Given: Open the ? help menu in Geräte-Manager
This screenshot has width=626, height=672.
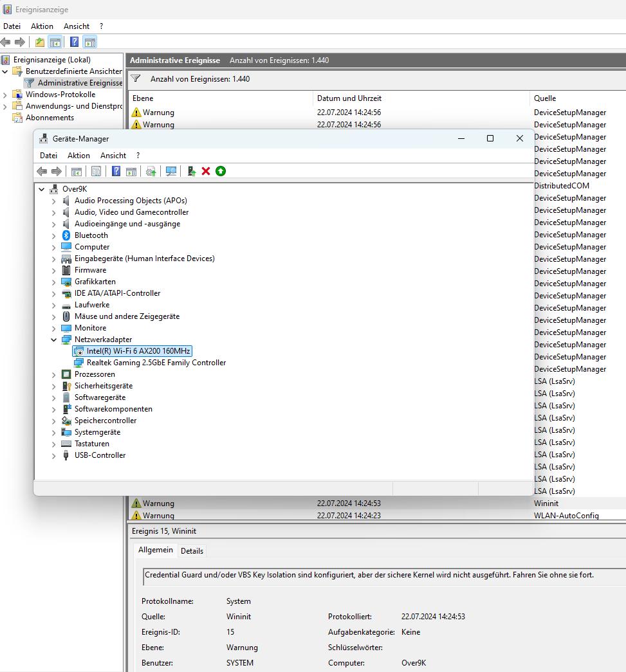Looking at the screenshot, I should coord(138,156).
